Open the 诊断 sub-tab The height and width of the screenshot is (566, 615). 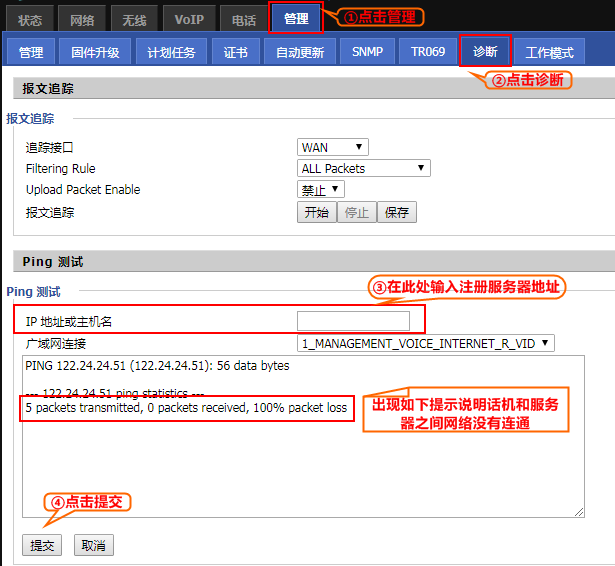(x=485, y=52)
